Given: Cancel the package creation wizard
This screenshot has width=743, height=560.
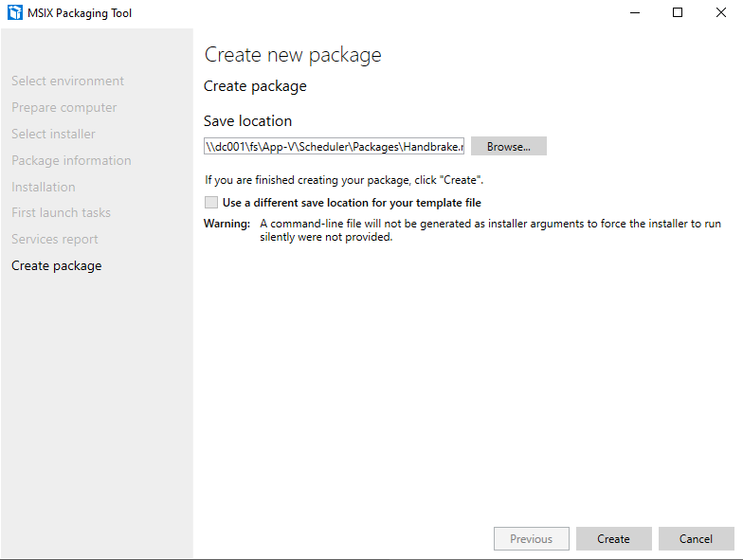Looking at the screenshot, I should coord(696,539).
